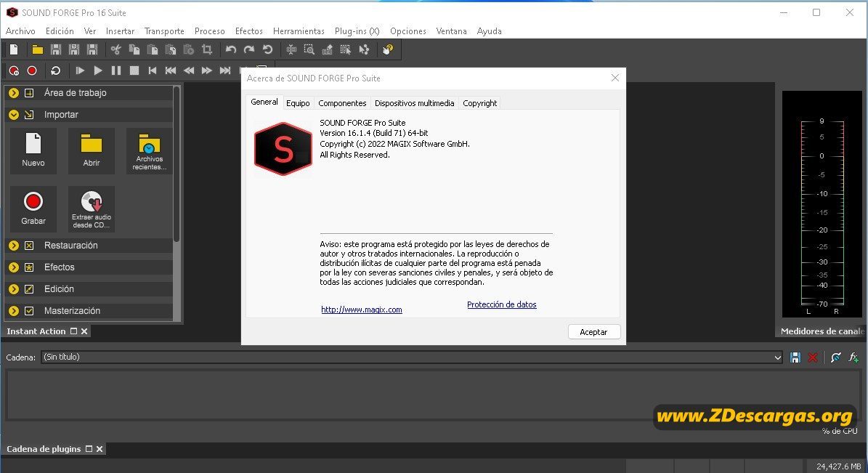This screenshot has width=868, height=473.
Task: Open the Protección de datos link
Action: click(x=501, y=304)
